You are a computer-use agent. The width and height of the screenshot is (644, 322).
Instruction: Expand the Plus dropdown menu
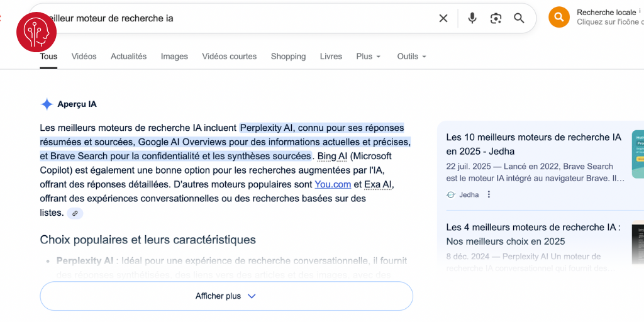coord(369,57)
